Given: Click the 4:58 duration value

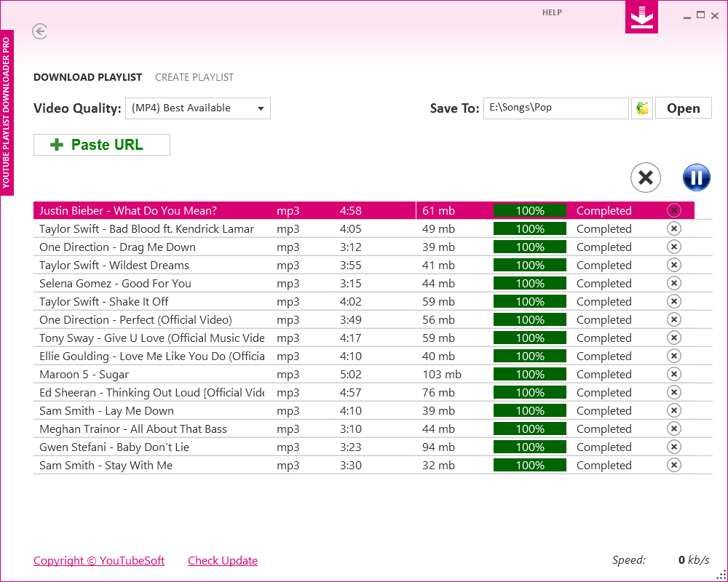Looking at the screenshot, I should pyautogui.click(x=351, y=211).
